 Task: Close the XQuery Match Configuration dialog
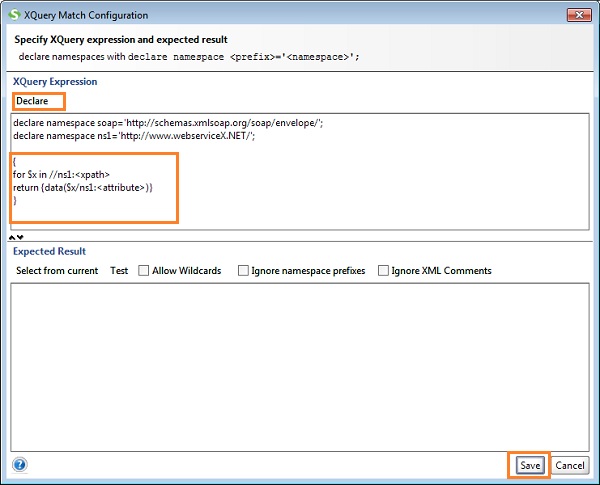pyautogui.click(x=577, y=15)
